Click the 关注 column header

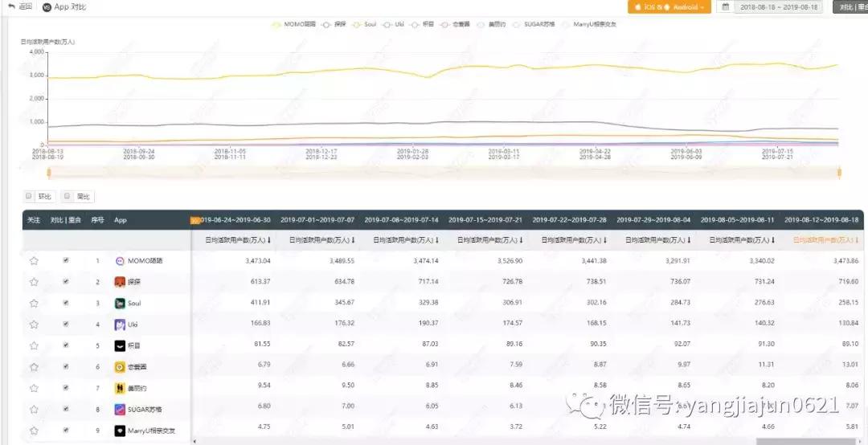[x=34, y=220]
